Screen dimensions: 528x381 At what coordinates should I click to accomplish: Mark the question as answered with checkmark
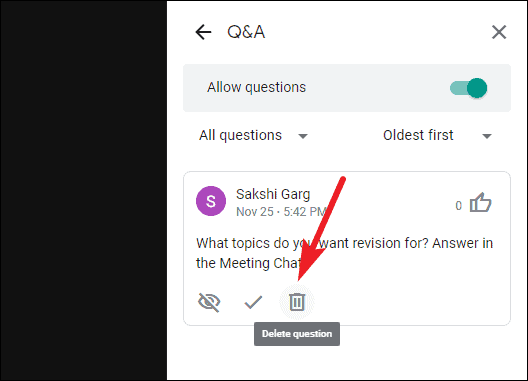[253, 302]
